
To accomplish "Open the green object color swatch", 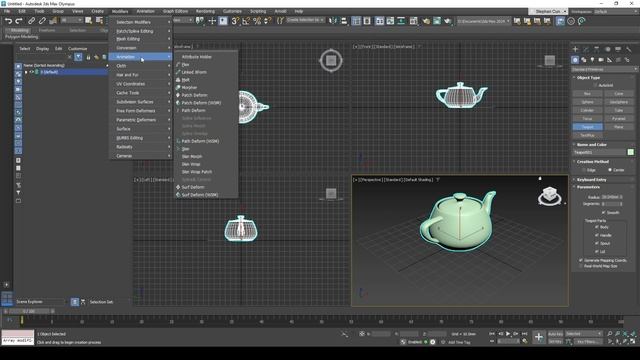I will coord(631,152).
